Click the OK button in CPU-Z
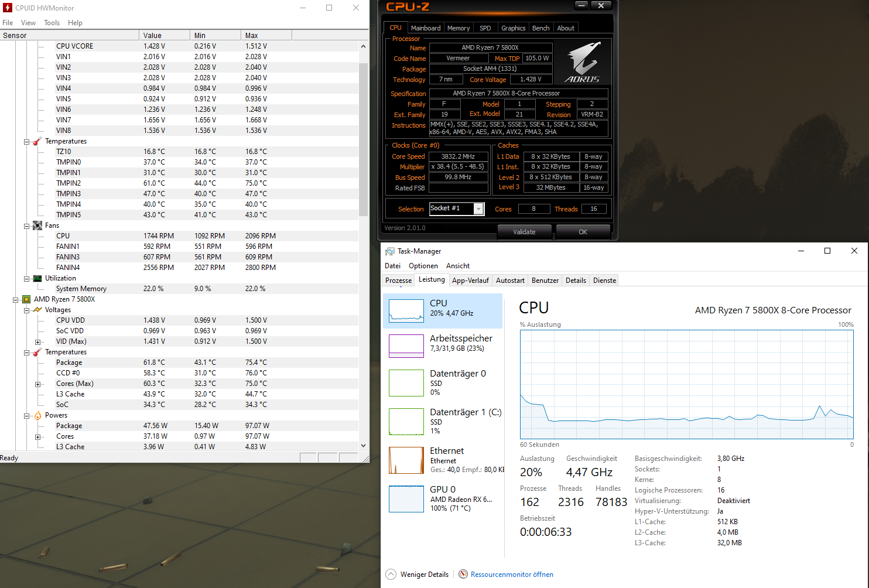 [x=583, y=232]
